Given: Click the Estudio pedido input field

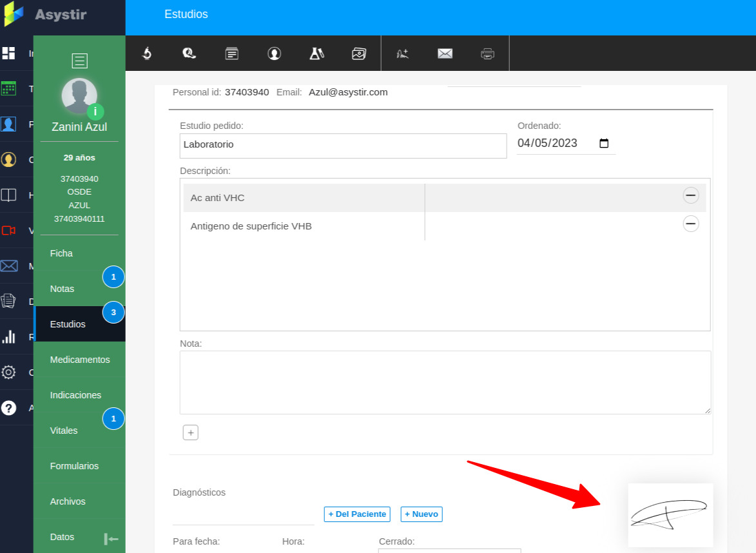Looking at the screenshot, I should (x=343, y=146).
